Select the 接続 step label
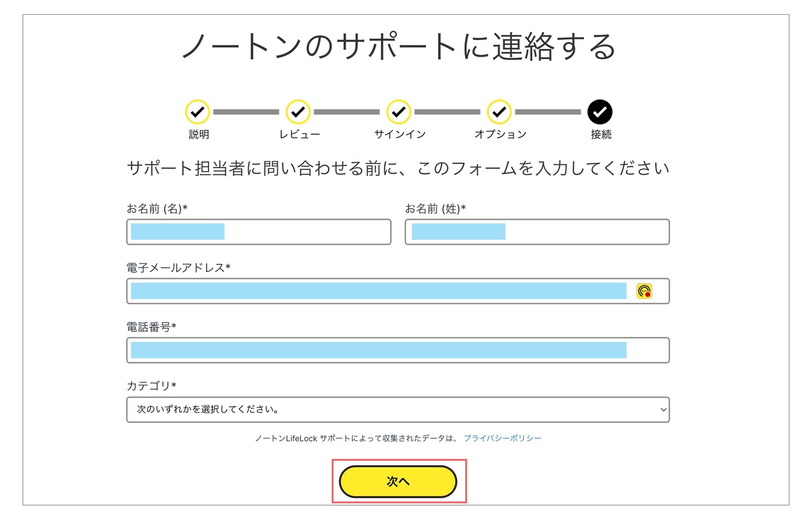The image size is (812, 520). [x=601, y=134]
